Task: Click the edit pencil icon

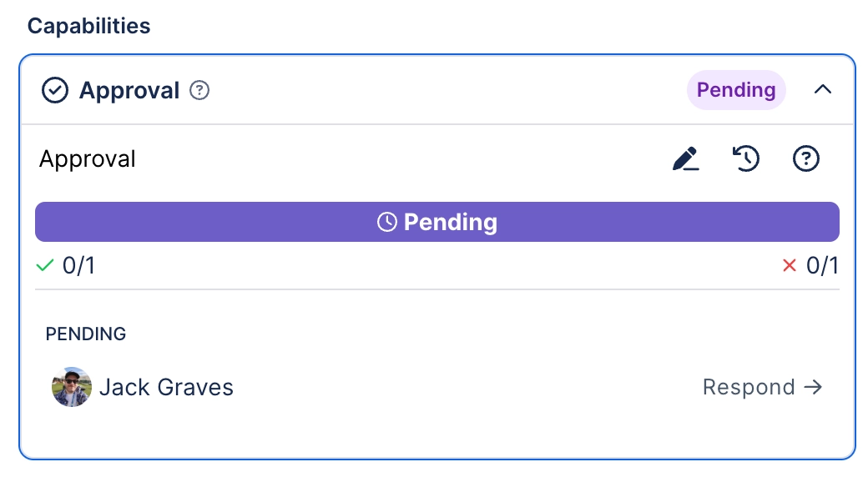Action: pos(685,158)
